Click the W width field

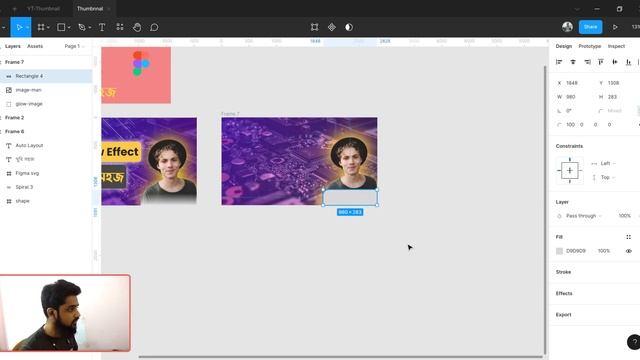(571, 97)
